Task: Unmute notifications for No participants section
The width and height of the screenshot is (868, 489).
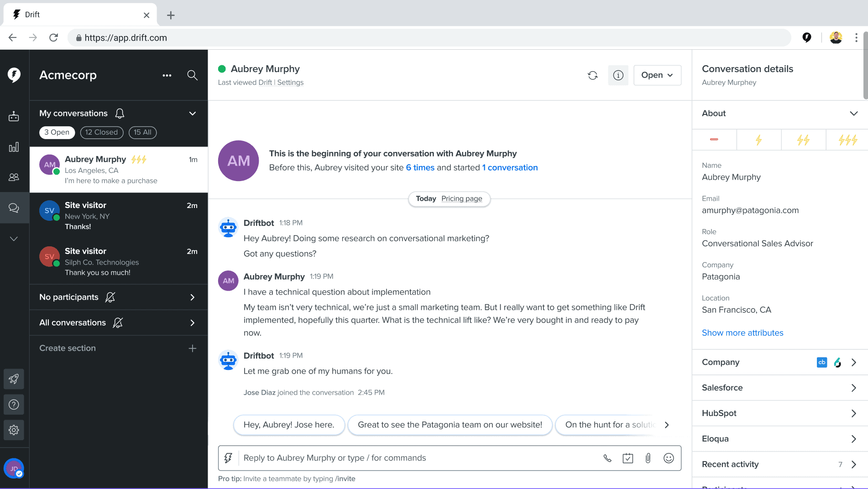Action: click(x=110, y=297)
